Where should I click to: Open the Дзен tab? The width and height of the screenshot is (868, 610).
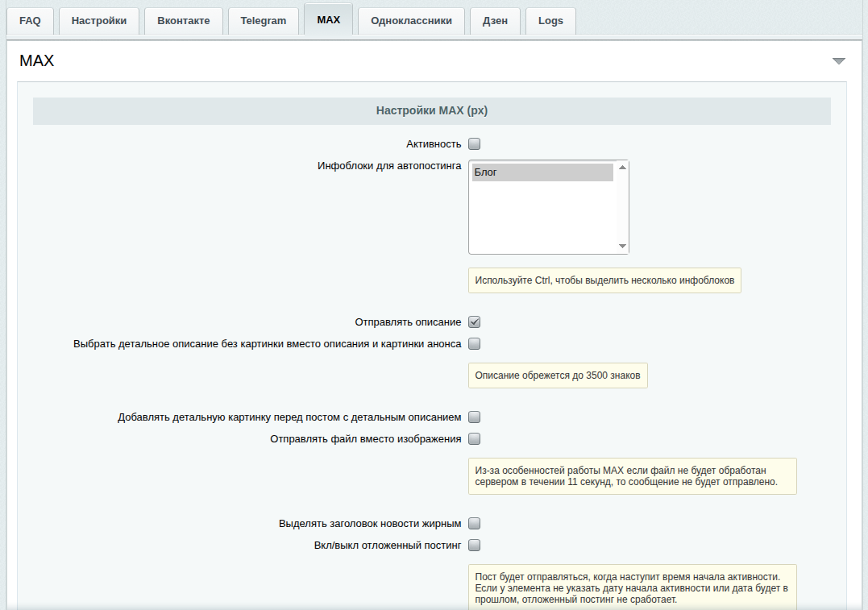pos(495,21)
